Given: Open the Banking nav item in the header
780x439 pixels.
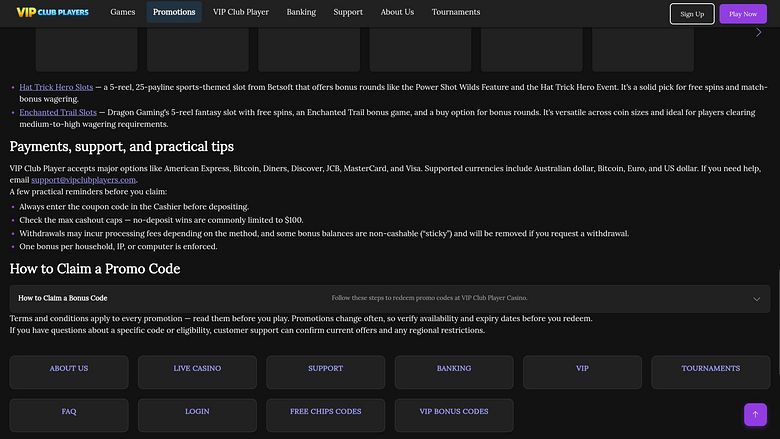Looking at the screenshot, I should 301,12.
